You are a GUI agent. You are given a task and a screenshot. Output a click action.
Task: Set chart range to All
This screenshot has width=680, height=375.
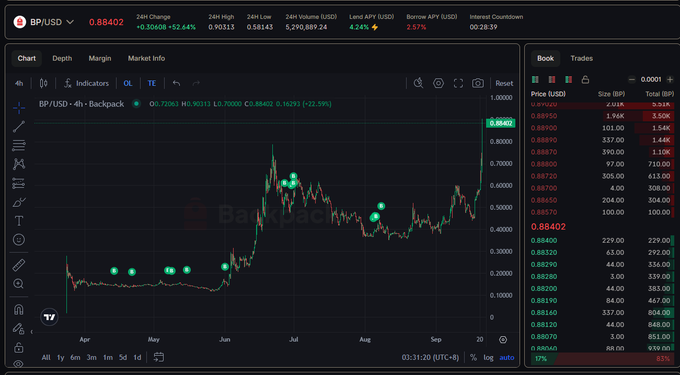46,358
